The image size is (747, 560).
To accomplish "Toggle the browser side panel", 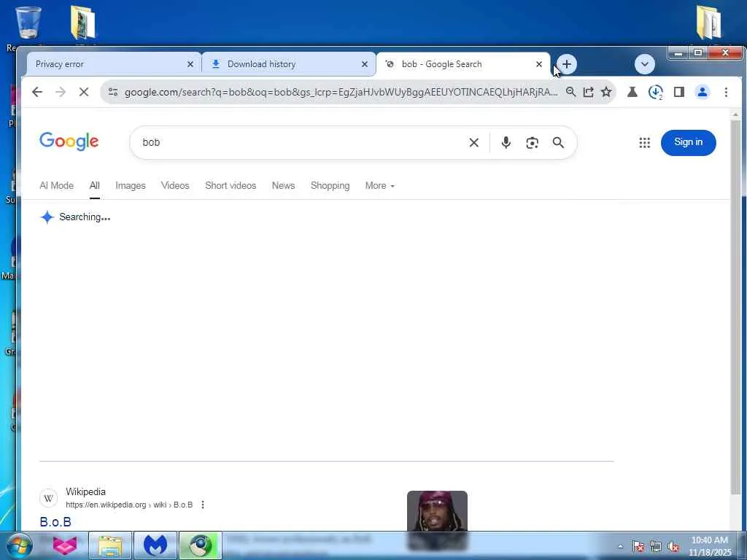I will [679, 92].
